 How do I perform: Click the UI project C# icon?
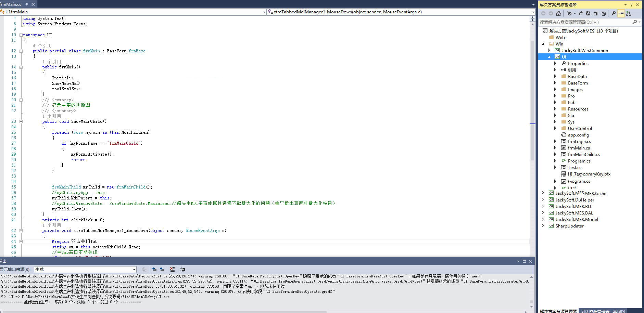pos(557,57)
